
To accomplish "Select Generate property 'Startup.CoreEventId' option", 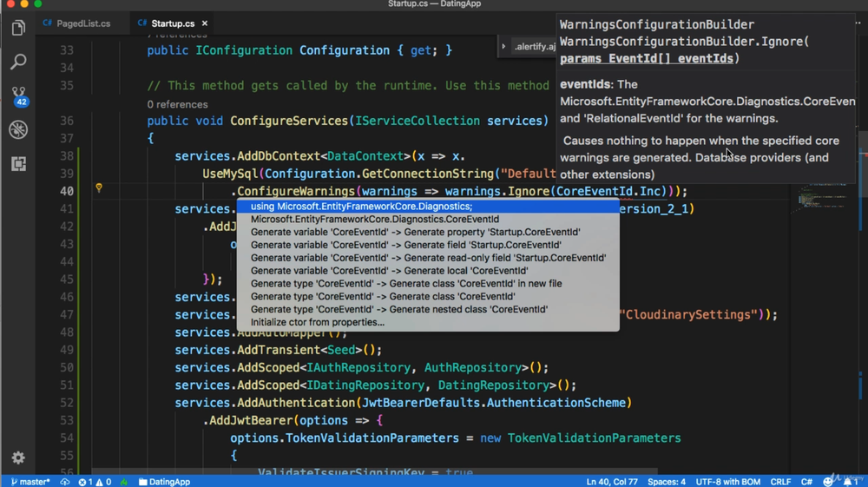I will (427, 232).
